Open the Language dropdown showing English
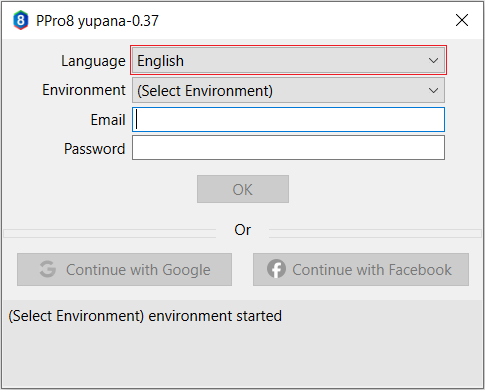Image resolution: width=485 pixels, height=390 pixels. click(288, 61)
